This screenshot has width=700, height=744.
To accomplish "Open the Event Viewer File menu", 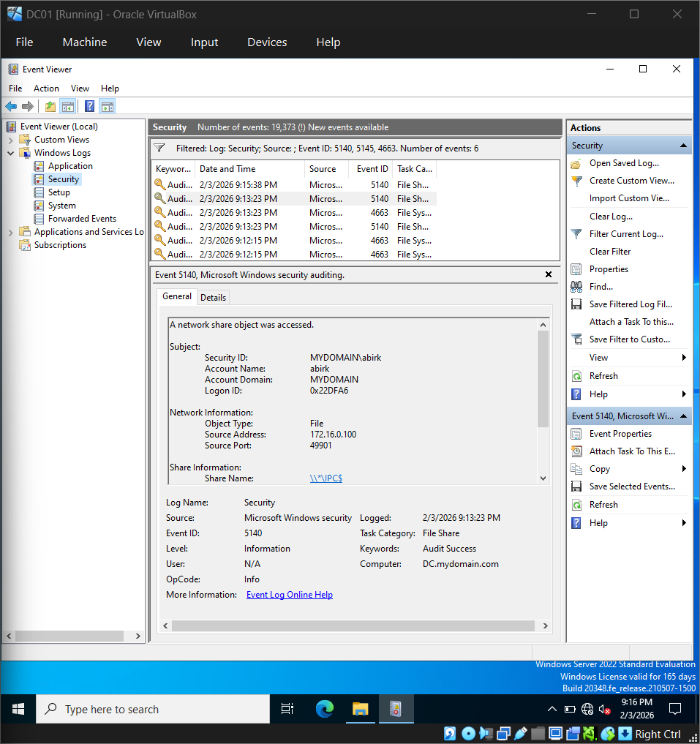I will click(15, 89).
